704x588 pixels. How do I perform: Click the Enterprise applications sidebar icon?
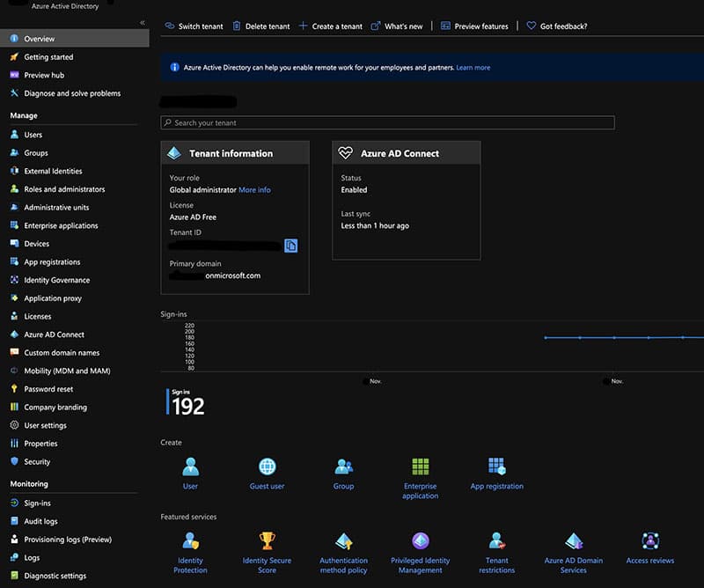tap(14, 225)
